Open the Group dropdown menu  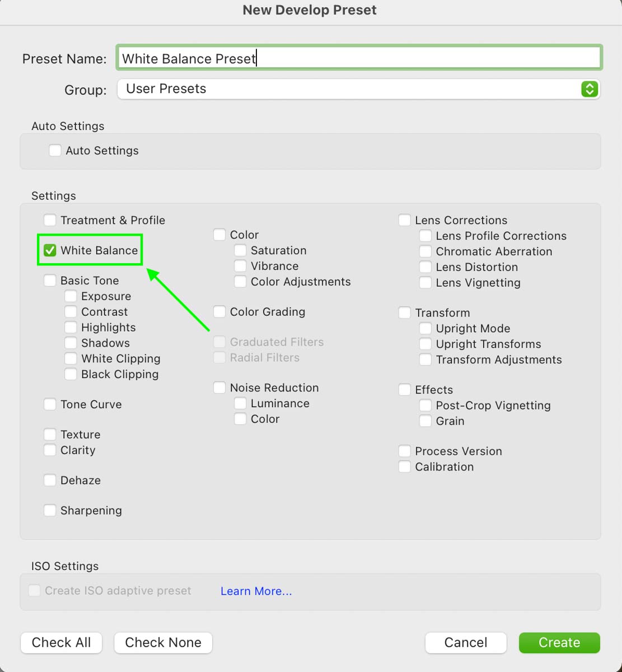point(358,89)
